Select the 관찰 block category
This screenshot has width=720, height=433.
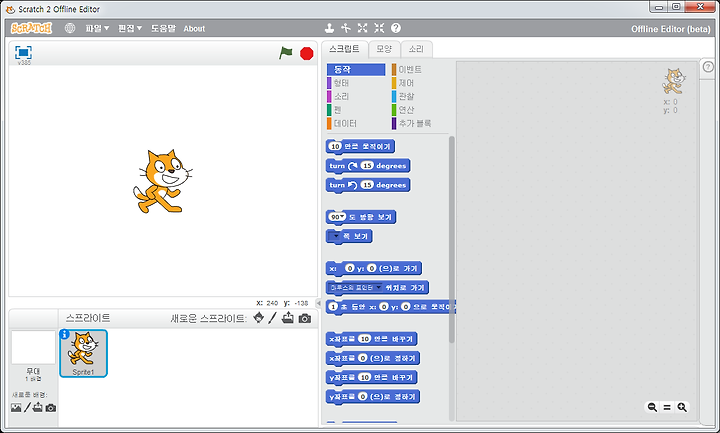tap(420, 96)
